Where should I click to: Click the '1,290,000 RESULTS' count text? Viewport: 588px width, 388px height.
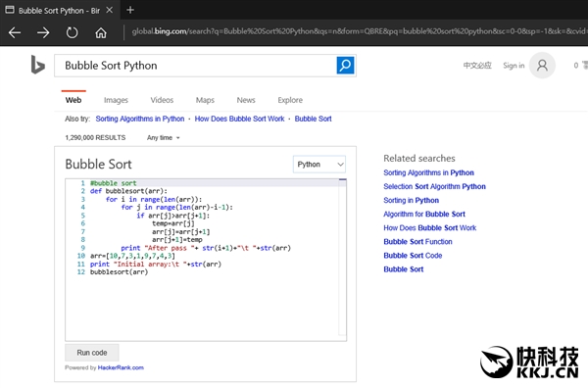pyautogui.click(x=95, y=137)
